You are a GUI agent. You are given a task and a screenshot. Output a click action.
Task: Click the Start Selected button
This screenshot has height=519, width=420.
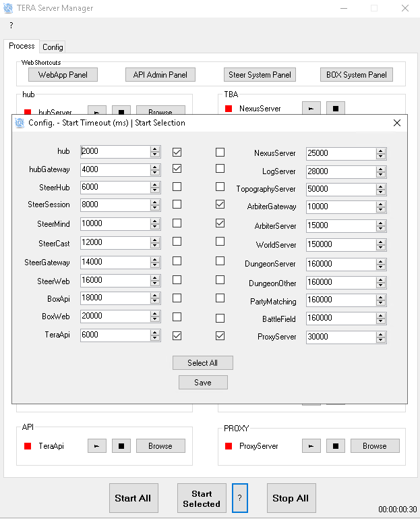click(x=202, y=498)
